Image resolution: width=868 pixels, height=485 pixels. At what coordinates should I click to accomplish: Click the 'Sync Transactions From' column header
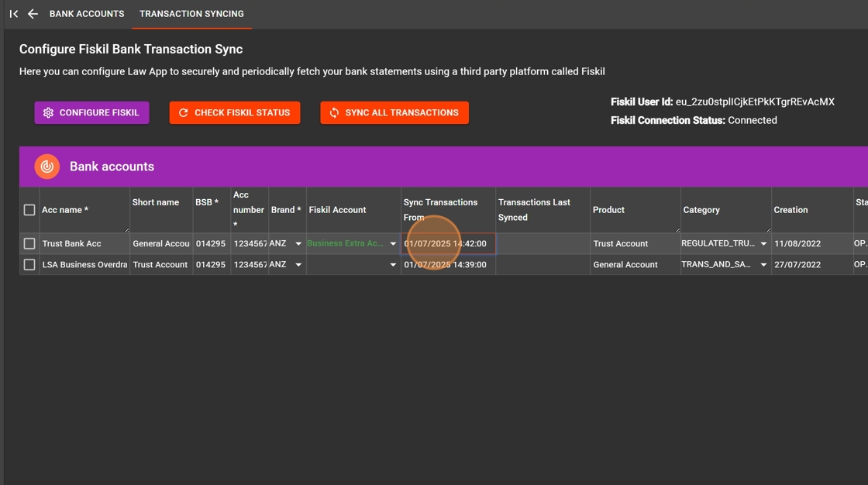click(448, 210)
